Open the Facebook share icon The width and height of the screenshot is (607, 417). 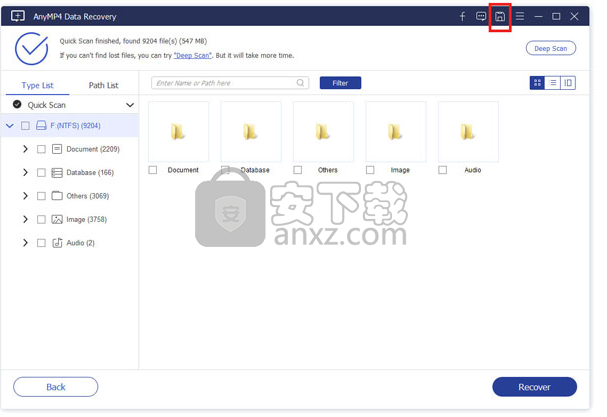click(463, 16)
